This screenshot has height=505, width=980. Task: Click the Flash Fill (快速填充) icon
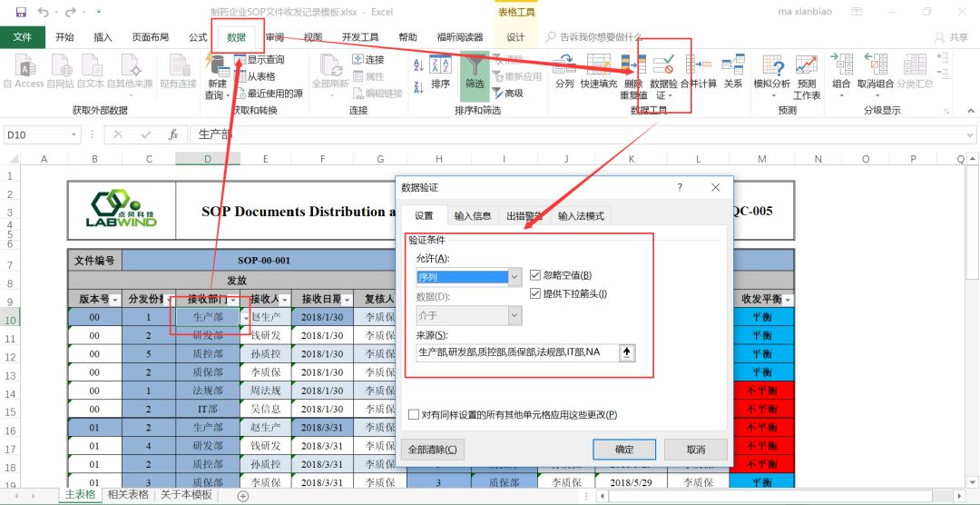tap(598, 68)
